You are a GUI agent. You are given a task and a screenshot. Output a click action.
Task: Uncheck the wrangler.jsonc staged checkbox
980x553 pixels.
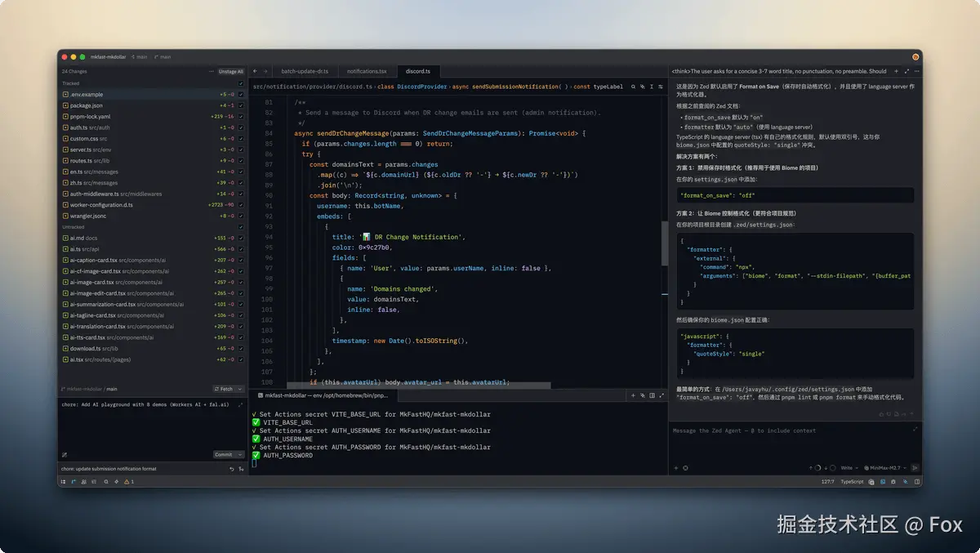coord(240,216)
